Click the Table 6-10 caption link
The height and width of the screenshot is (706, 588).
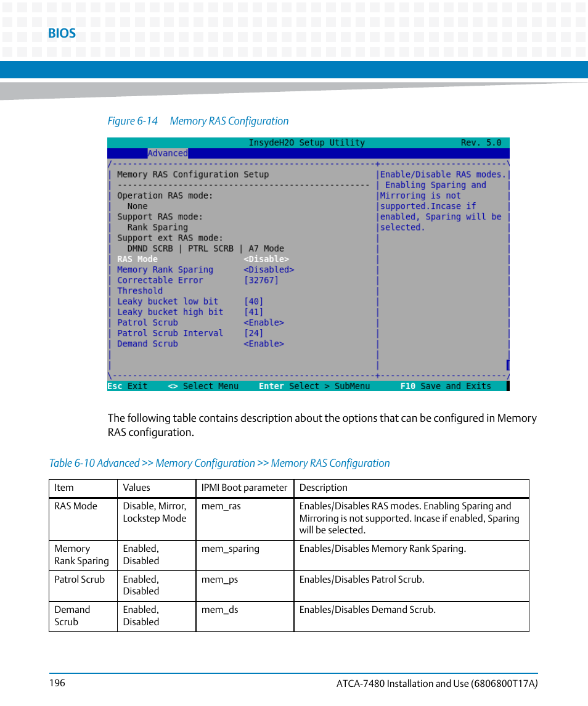coord(219,463)
